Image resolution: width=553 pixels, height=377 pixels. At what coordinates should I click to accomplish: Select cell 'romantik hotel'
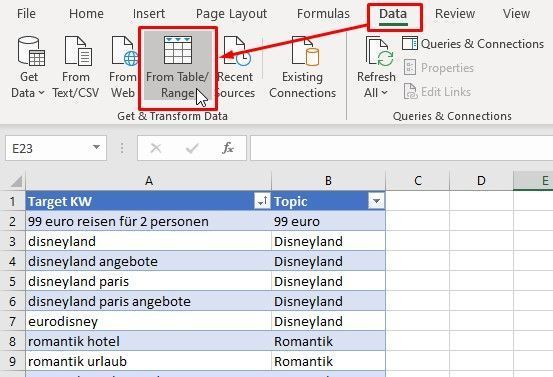click(x=148, y=341)
